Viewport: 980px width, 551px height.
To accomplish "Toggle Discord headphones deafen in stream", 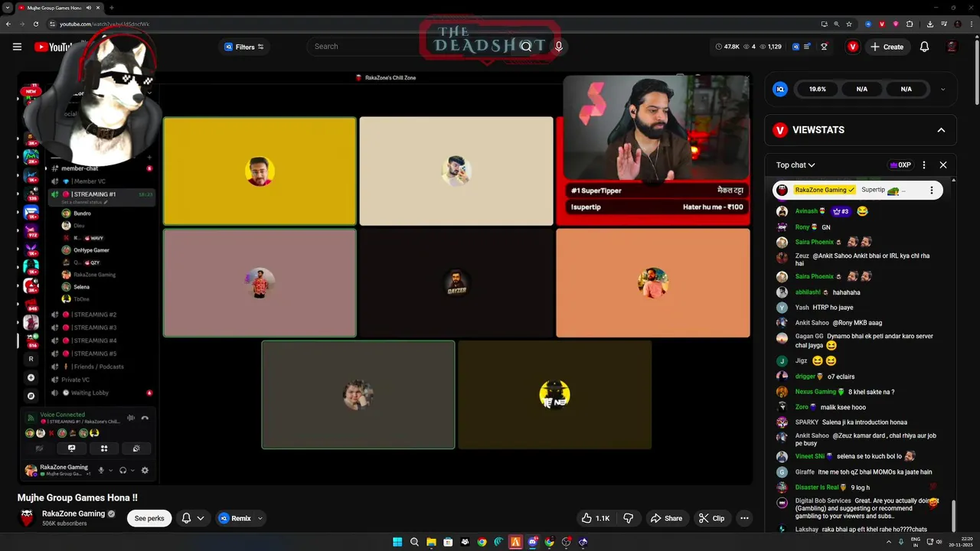I will [x=122, y=470].
